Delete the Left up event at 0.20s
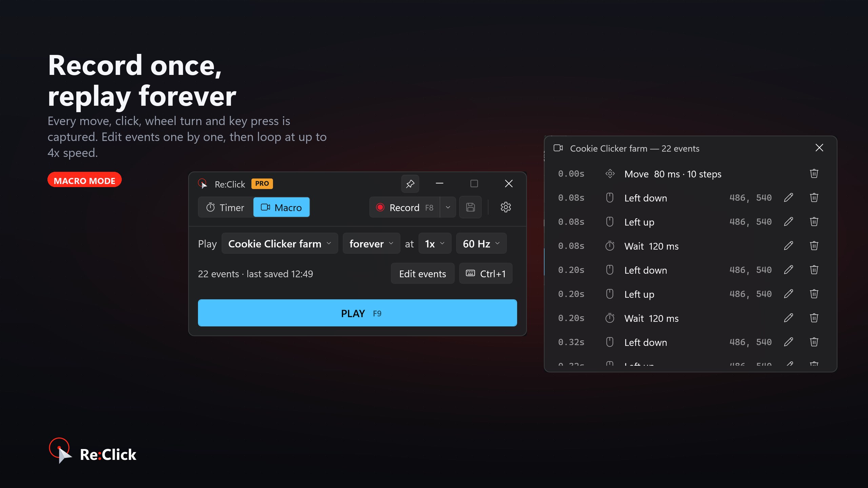This screenshot has height=488, width=868. point(814,294)
